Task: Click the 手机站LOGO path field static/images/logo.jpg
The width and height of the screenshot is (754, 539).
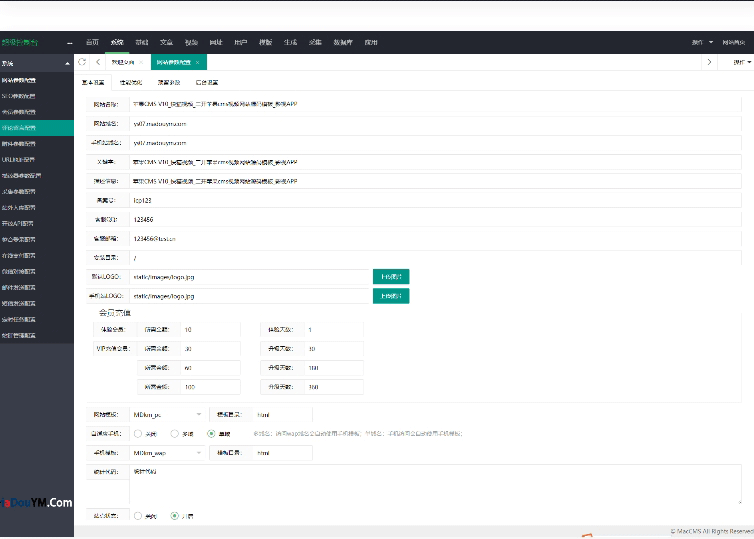Action: (x=249, y=296)
